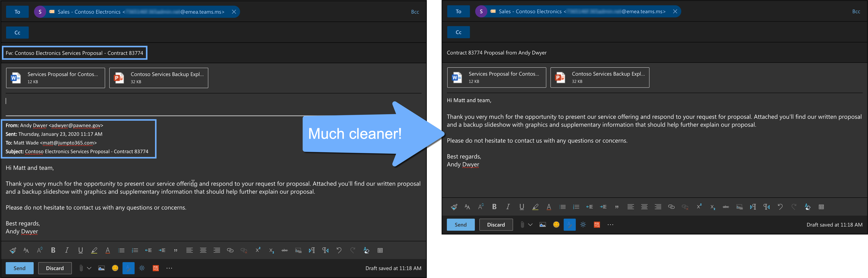Click the paperclip attach icon in left window
This screenshot has width=868, height=278.
click(x=81, y=268)
